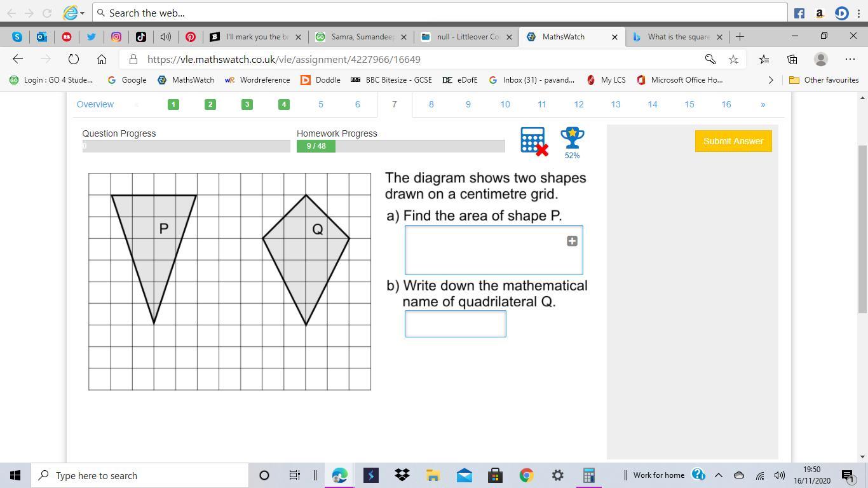Reload the MathsWatch page
The image size is (868, 488).
[74, 59]
